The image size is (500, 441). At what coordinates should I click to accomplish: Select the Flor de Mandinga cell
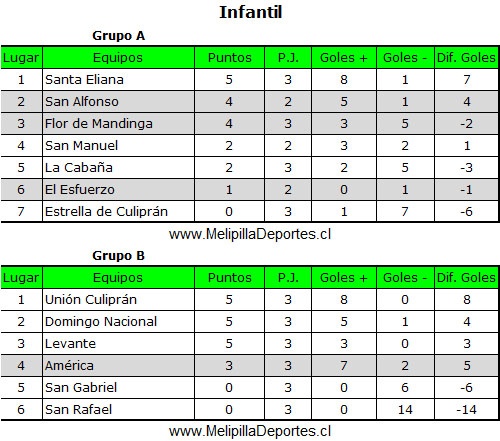(118, 124)
